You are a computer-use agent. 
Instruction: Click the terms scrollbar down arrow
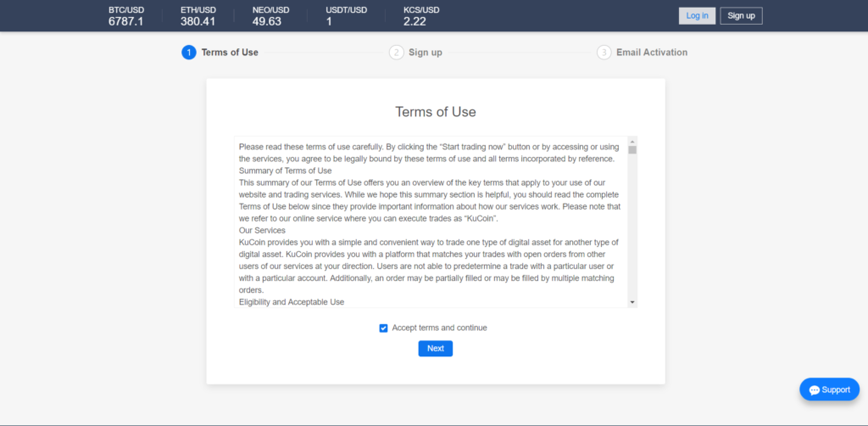coord(632,302)
